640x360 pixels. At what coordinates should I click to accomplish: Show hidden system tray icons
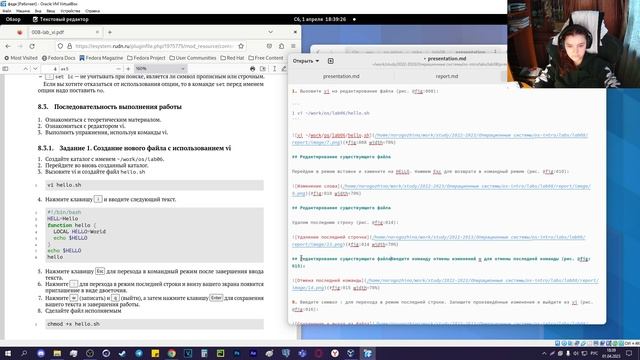(544, 353)
